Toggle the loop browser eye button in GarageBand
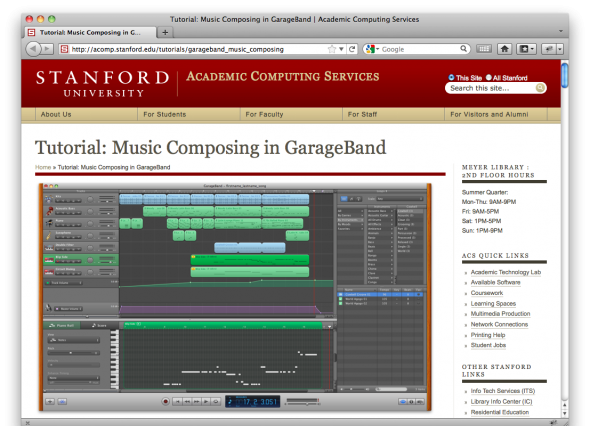The height and width of the screenshot is (426, 590). (x=403, y=402)
